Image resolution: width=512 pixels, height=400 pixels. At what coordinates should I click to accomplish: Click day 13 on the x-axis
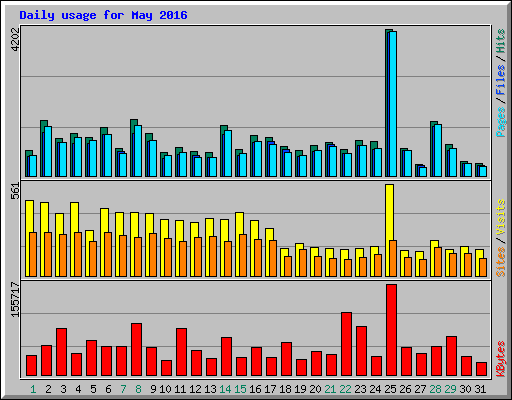(x=210, y=389)
